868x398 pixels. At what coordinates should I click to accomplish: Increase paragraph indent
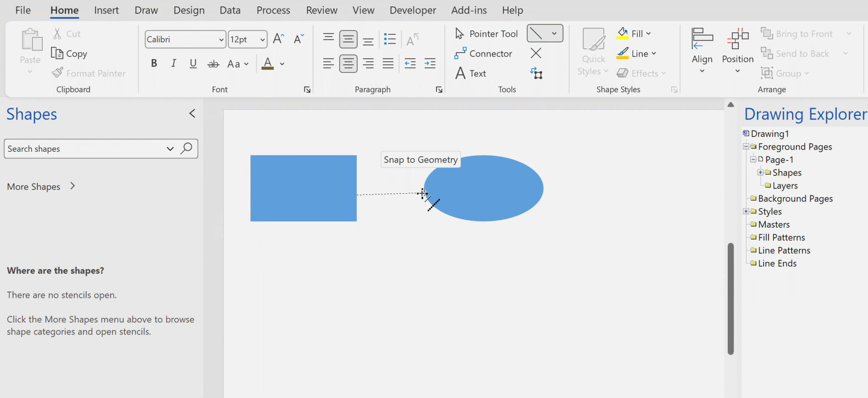430,64
